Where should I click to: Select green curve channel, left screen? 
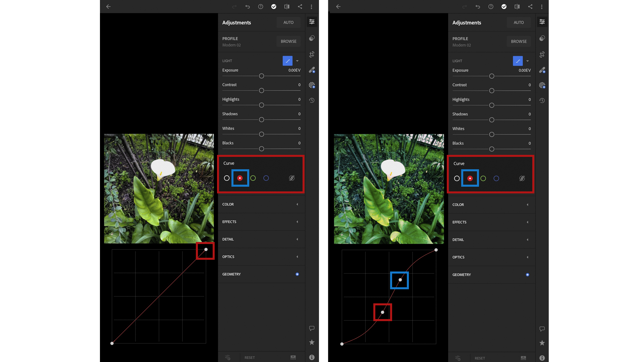point(253,178)
